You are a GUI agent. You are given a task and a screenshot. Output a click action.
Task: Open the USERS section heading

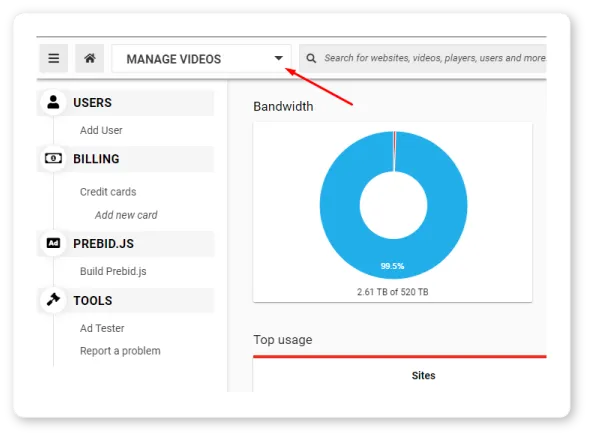(92, 103)
